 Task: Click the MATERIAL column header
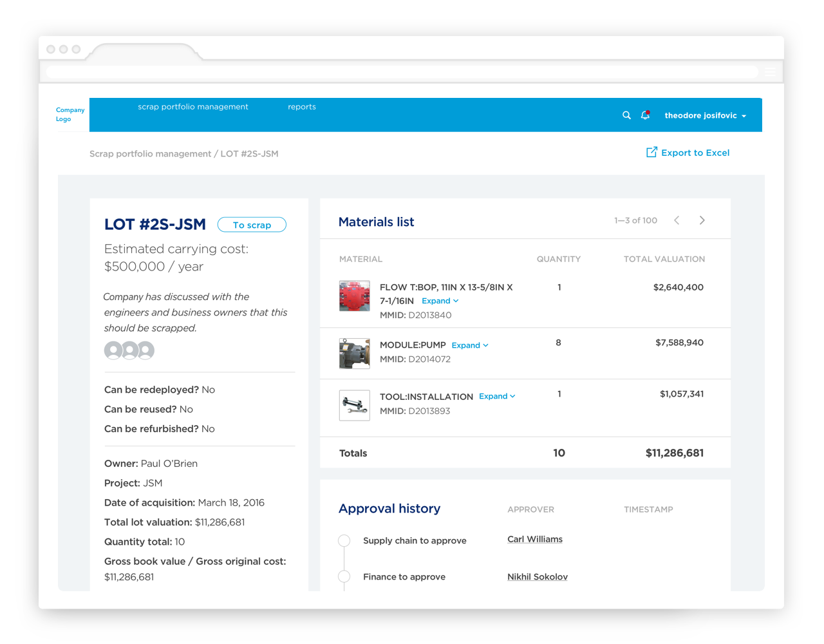coord(360,259)
